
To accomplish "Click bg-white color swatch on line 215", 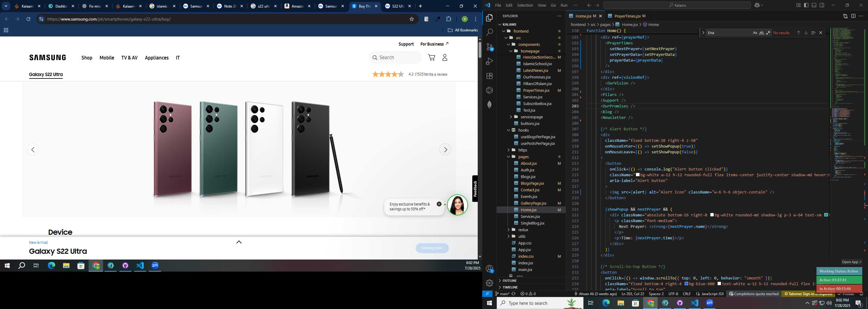I will pyautogui.click(x=637, y=175).
